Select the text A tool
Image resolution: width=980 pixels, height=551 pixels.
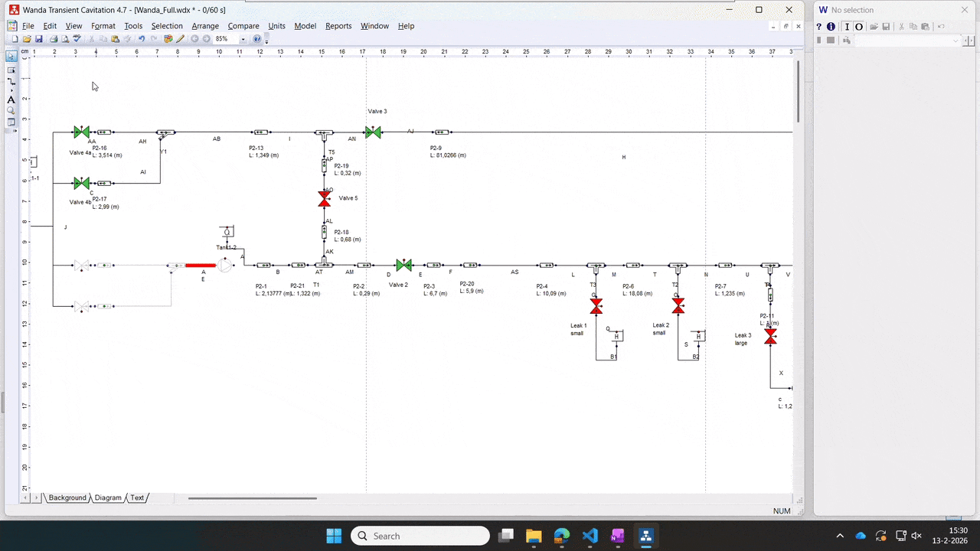click(11, 99)
